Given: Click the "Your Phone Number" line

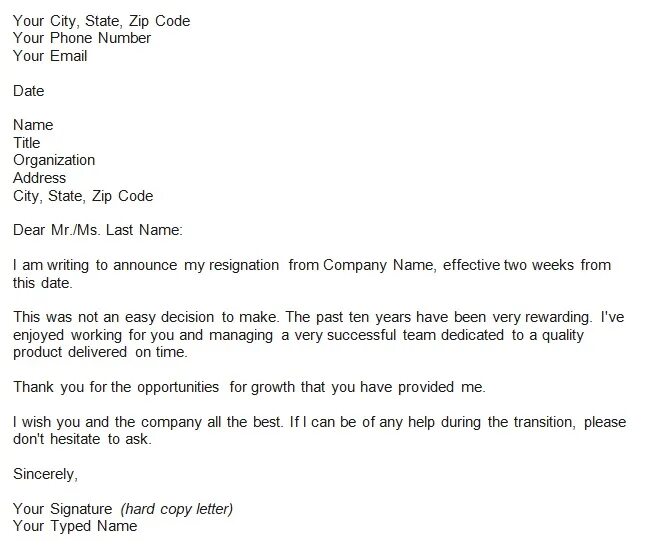Looking at the screenshot, I should pyautogui.click(x=82, y=38).
